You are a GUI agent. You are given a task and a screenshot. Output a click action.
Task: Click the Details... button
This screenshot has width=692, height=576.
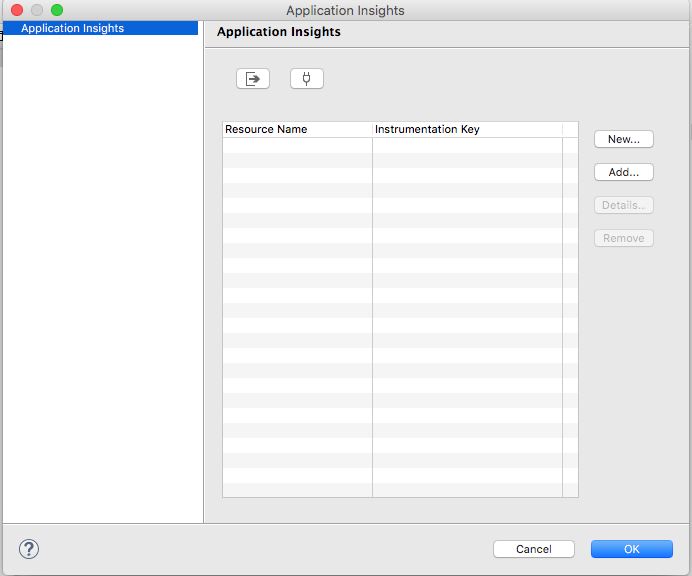pos(624,205)
